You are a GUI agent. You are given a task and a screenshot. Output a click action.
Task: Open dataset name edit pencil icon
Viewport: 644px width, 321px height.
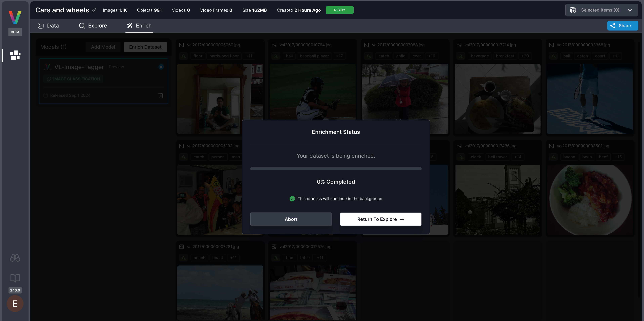(94, 10)
